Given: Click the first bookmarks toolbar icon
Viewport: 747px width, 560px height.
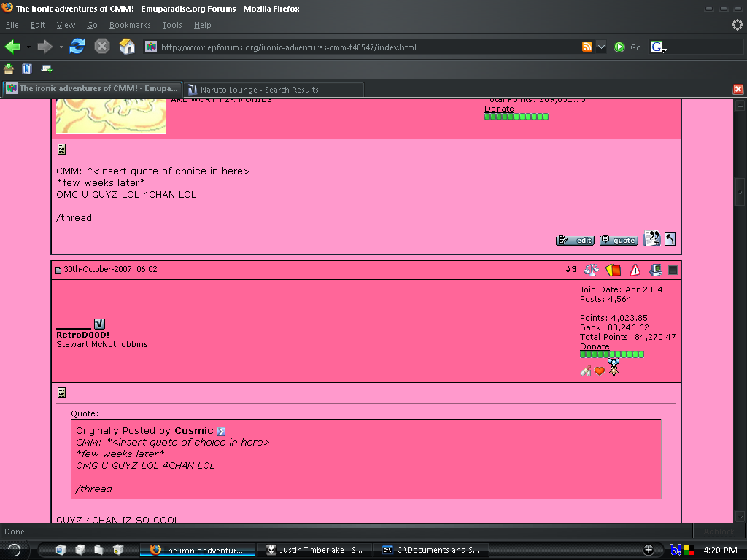Looking at the screenshot, I should (x=9, y=69).
